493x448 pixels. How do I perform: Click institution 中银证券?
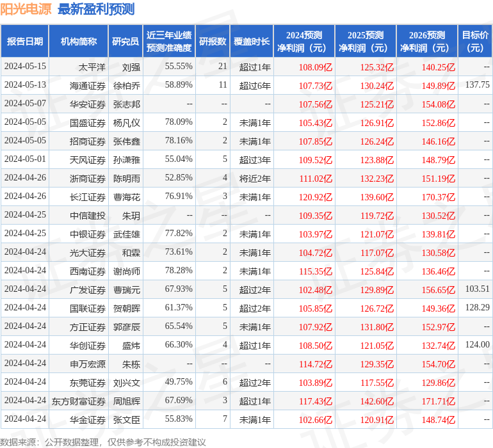[x=88, y=234]
